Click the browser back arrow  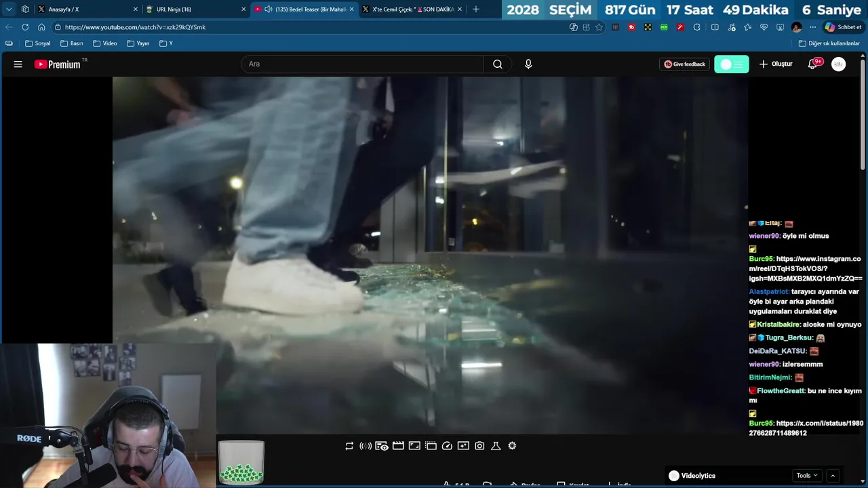pos(9,27)
